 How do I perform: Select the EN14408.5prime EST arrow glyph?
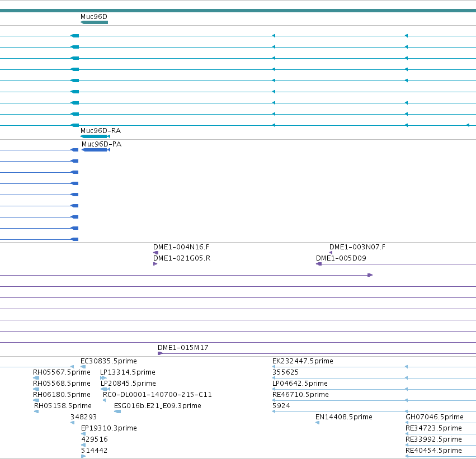pyautogui.click(x=318, y=423)
